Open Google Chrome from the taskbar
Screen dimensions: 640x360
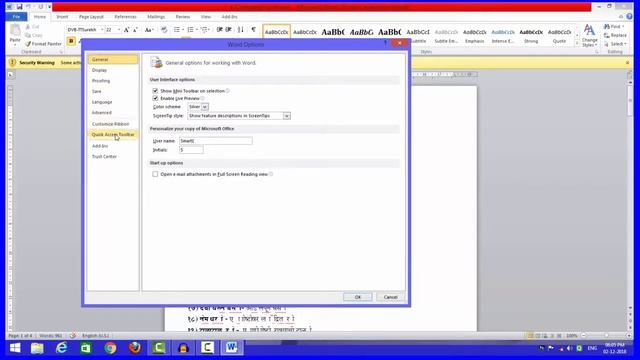[110, 348]
